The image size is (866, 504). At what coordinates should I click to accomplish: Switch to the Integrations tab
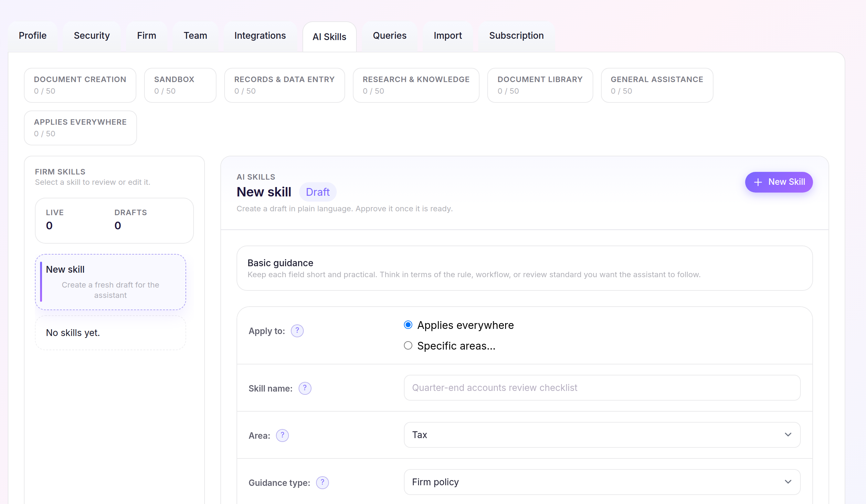click(260, 36)
